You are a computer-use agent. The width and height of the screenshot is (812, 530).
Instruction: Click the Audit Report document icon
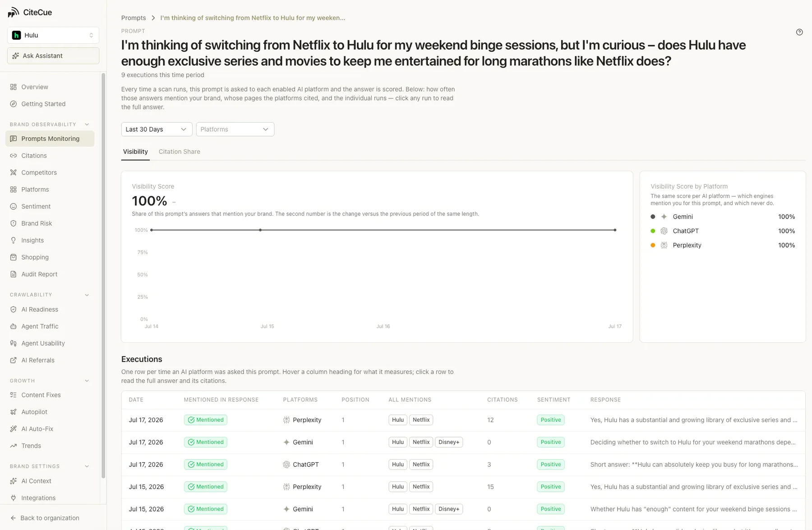point(14,274)
